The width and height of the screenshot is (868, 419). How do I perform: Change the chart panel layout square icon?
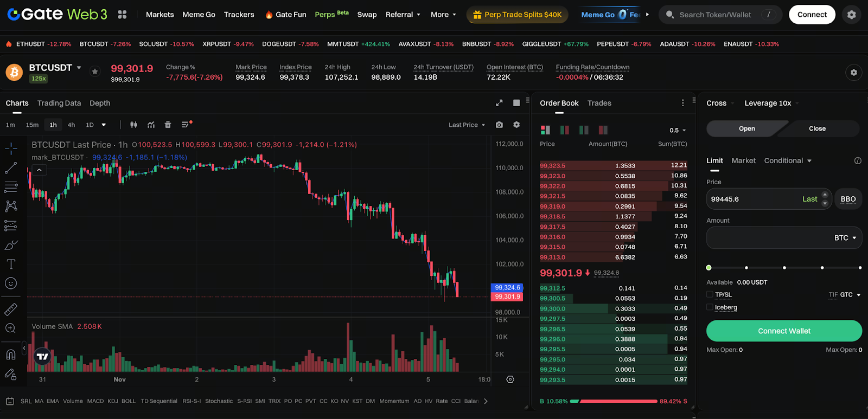click(516, 103)
